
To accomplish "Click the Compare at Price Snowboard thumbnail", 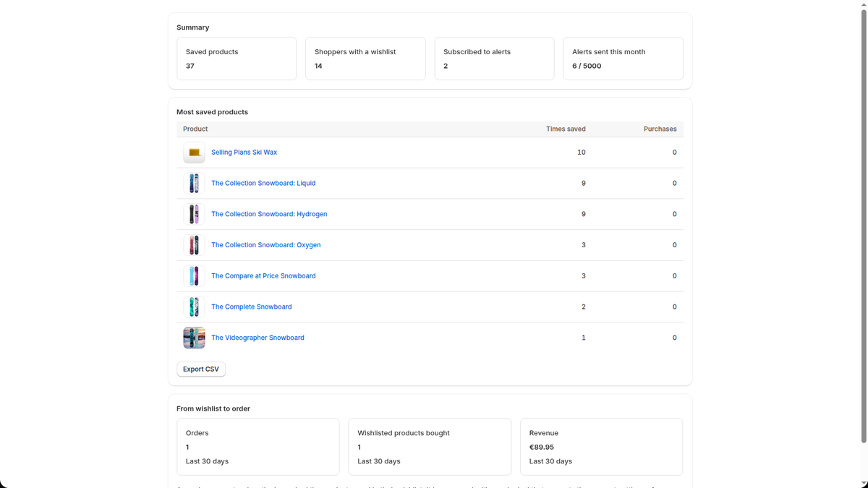I will point(194,276).
